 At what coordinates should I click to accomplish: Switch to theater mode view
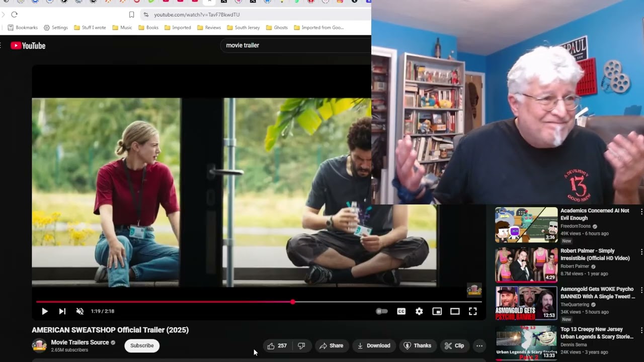pos(455,311)
